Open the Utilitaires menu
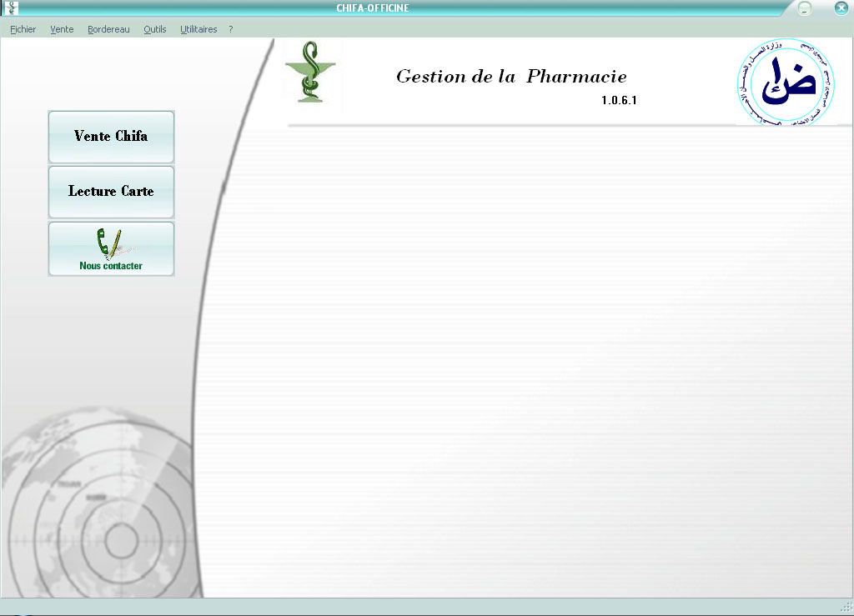The image size is (854, 616). 198,29
